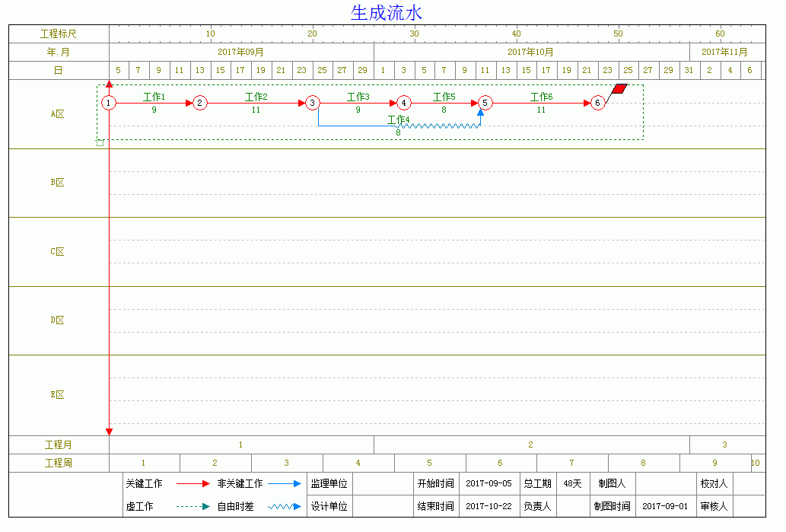Click the empty field beside 监理单位
This screenshot has width=786, height=532.
(383, 484)
